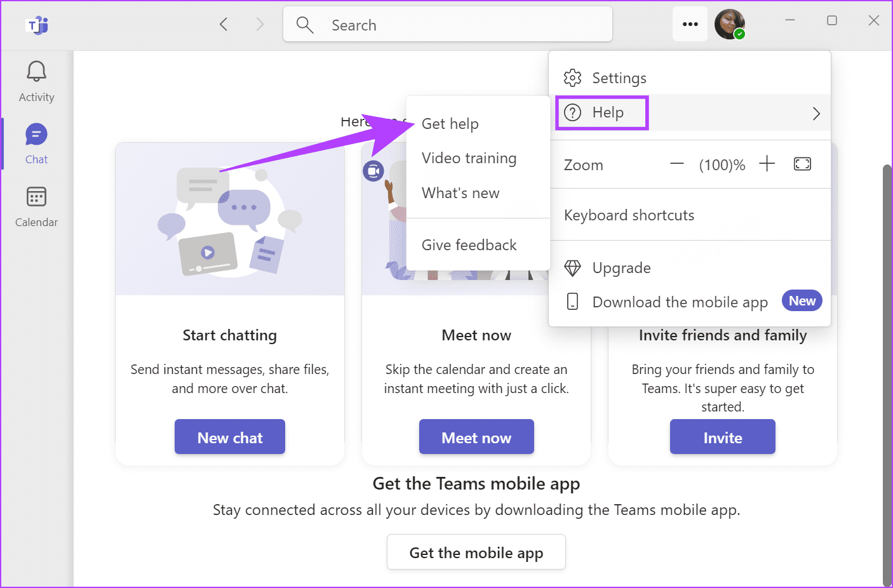
Task: Click the Settings gear icon
Action: tap(572, 77)
